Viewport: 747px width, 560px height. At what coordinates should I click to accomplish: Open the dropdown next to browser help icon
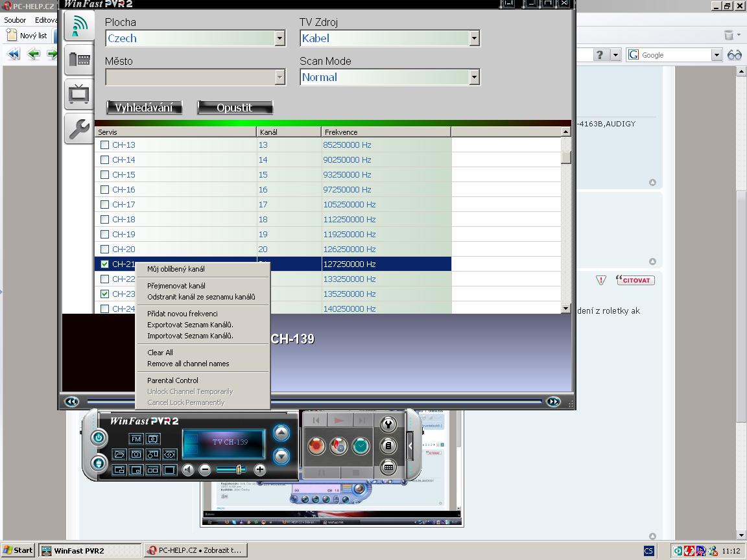[615, 55]
